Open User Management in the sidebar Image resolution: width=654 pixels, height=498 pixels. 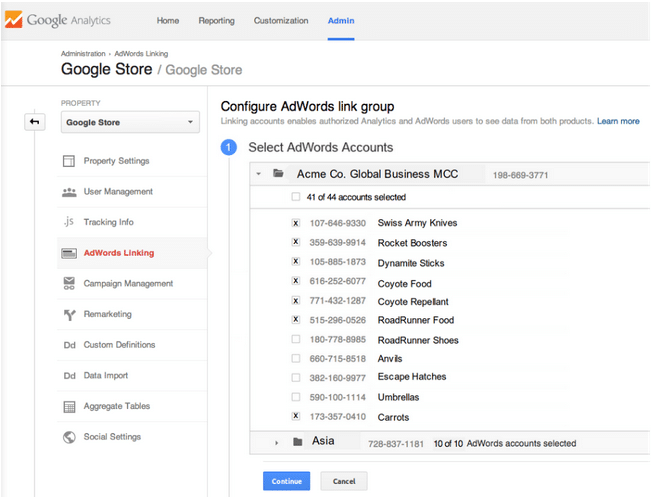point(118,191)
